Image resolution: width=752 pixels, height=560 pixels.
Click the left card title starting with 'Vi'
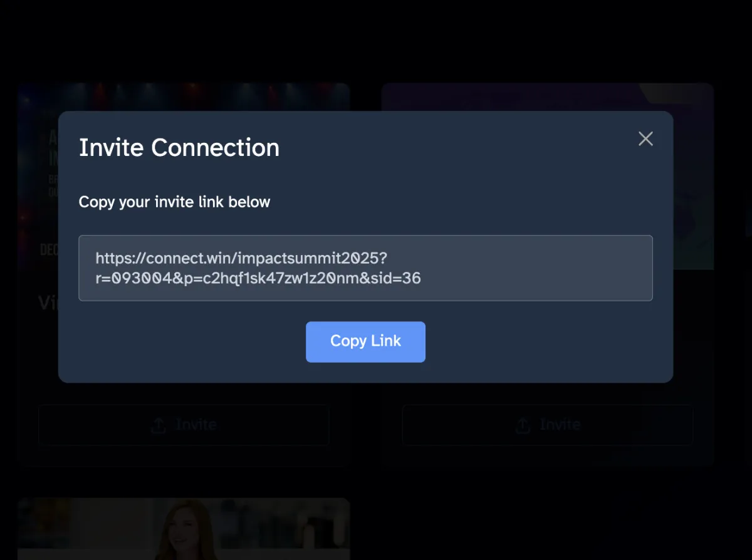[48, 303]
